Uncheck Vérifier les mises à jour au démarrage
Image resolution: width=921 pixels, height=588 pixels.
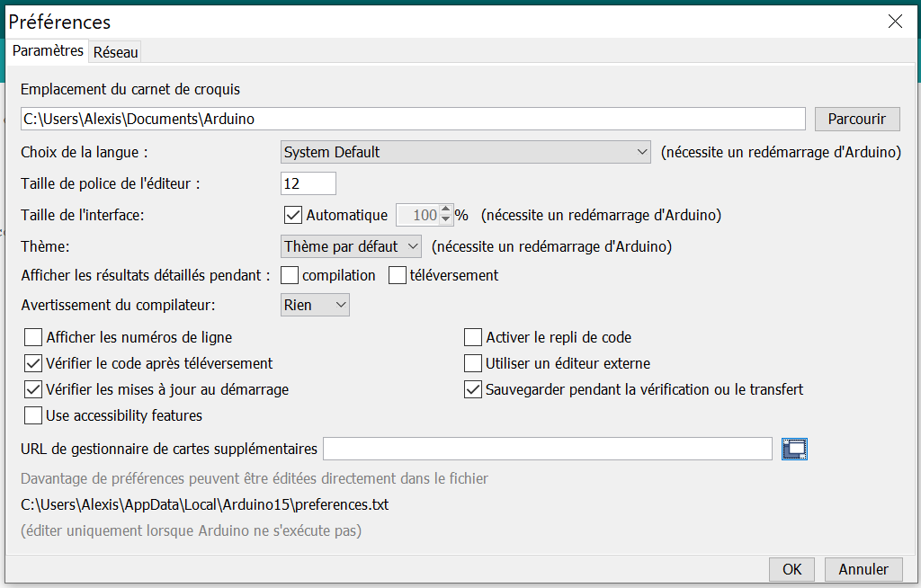pos(33,389)
